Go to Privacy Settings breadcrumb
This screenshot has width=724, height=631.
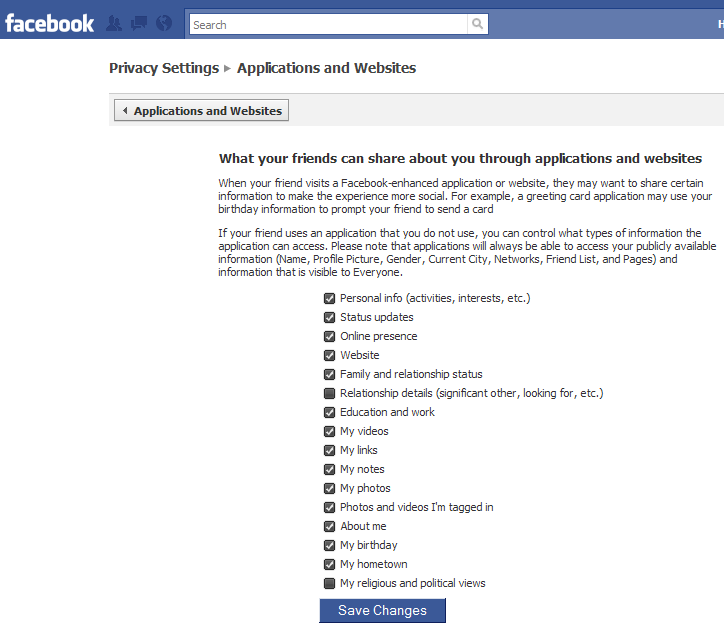coord(164,68)
